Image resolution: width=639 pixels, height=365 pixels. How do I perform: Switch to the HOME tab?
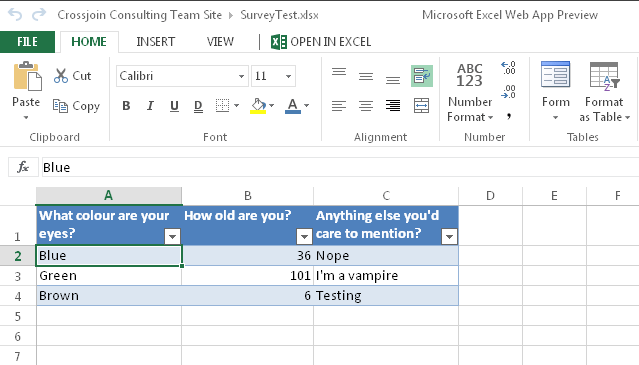pos(89,42)
